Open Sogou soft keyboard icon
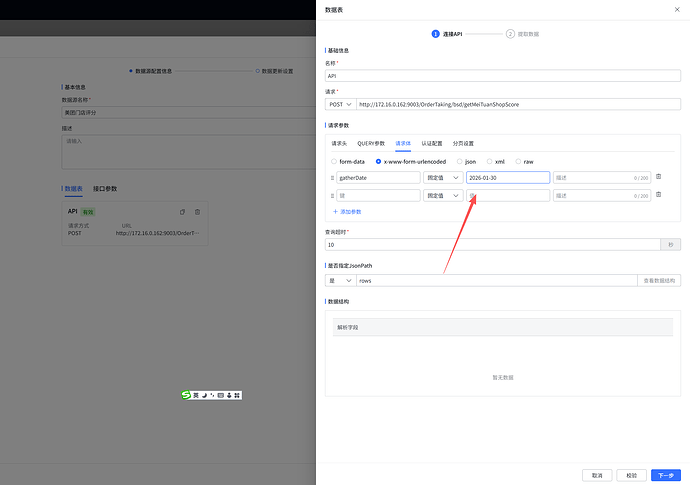 (x=221, y=395)
